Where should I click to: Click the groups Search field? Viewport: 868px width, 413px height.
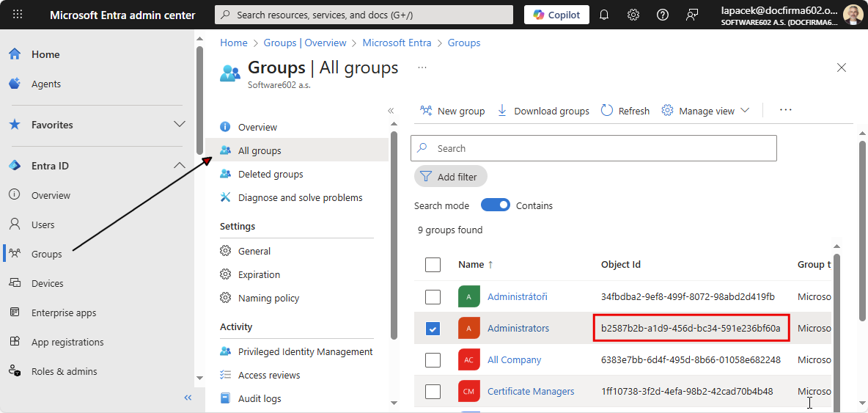(593, 148)
